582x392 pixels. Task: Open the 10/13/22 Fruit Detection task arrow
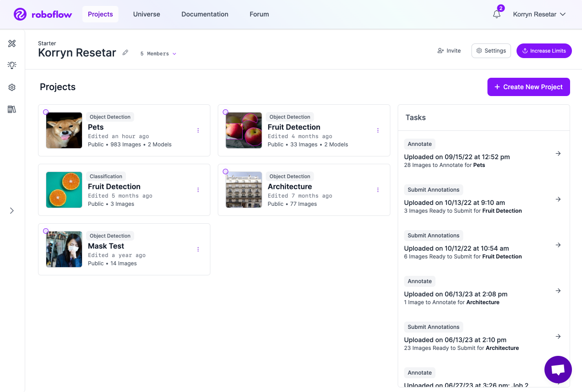(558, 199)
